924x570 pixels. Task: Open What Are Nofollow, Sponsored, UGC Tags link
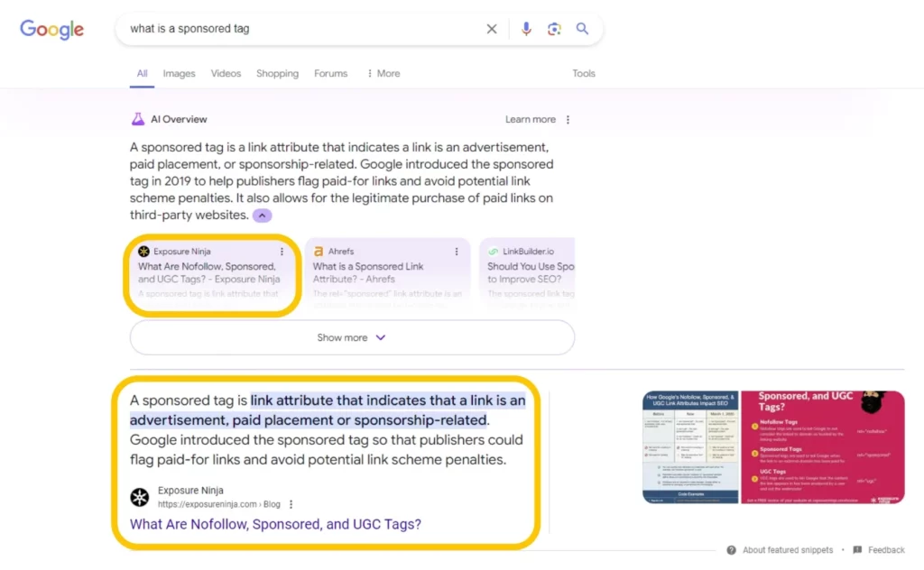click(275, 524)
